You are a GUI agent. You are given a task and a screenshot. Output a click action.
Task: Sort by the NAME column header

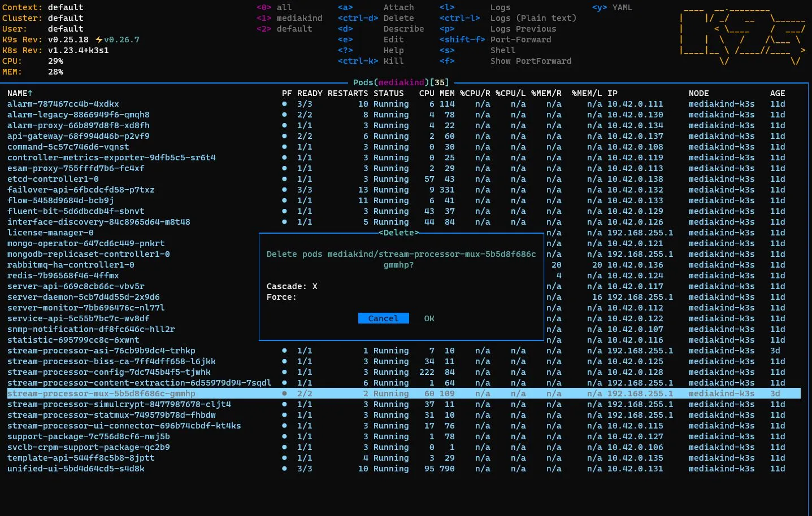pos(20,93)
